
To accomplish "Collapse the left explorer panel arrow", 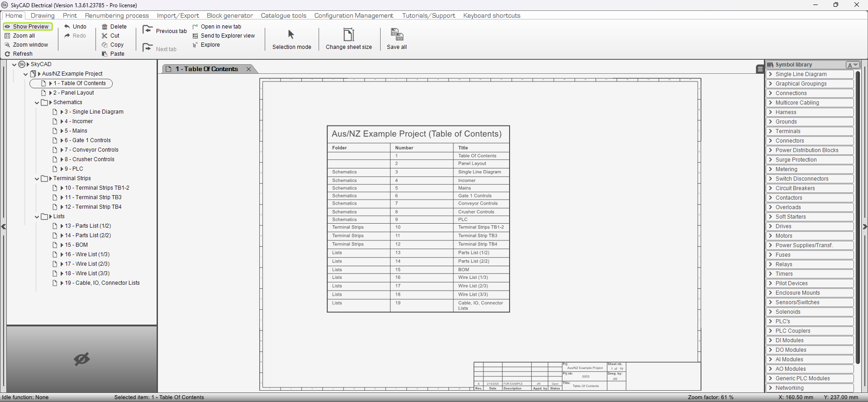I will click(x=3, y=227).
